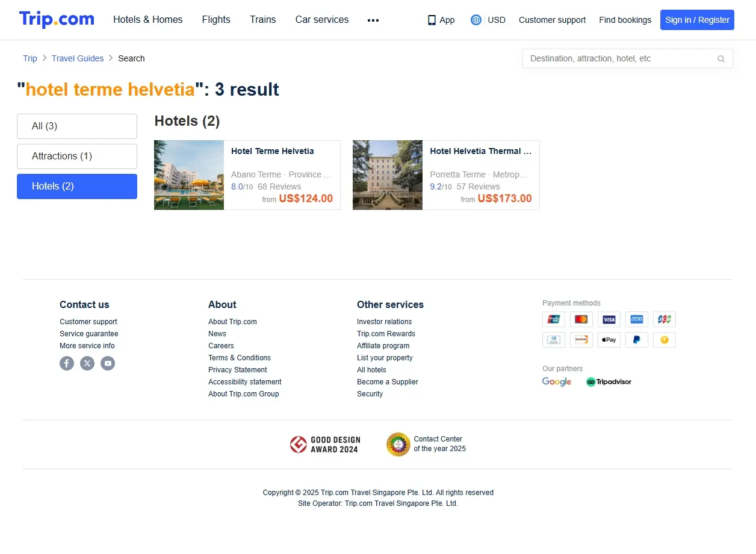Open the more services ellipsis menu

(x=373, y=20)
